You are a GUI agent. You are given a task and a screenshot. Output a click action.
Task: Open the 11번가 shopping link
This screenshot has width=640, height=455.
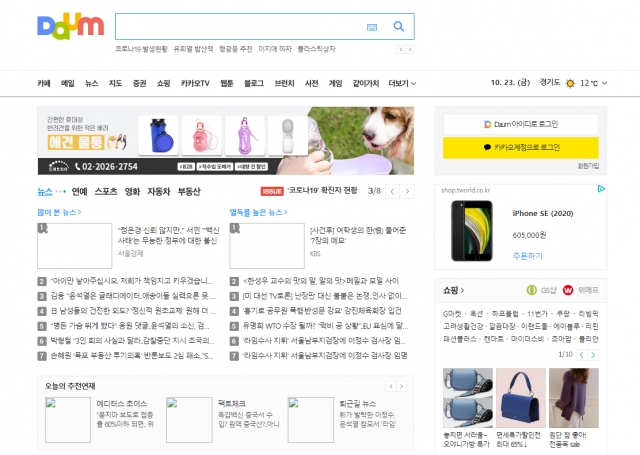[538, 314]
